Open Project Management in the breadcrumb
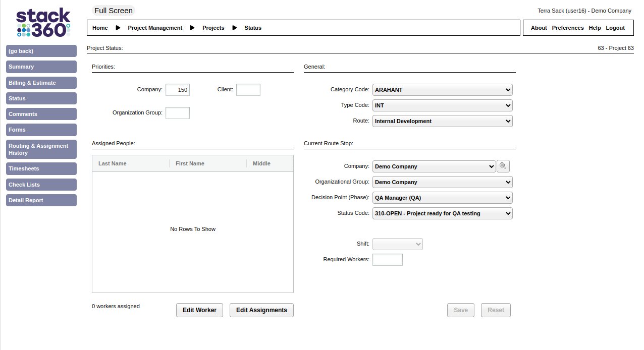644x350 pixels. tap(155, 28)
